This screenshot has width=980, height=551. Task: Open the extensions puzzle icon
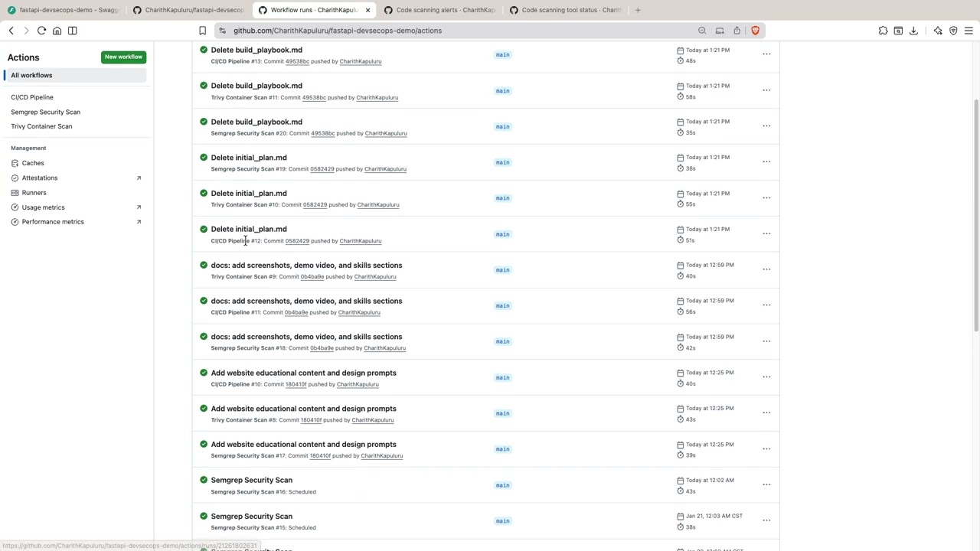click(x=883, y=31)
